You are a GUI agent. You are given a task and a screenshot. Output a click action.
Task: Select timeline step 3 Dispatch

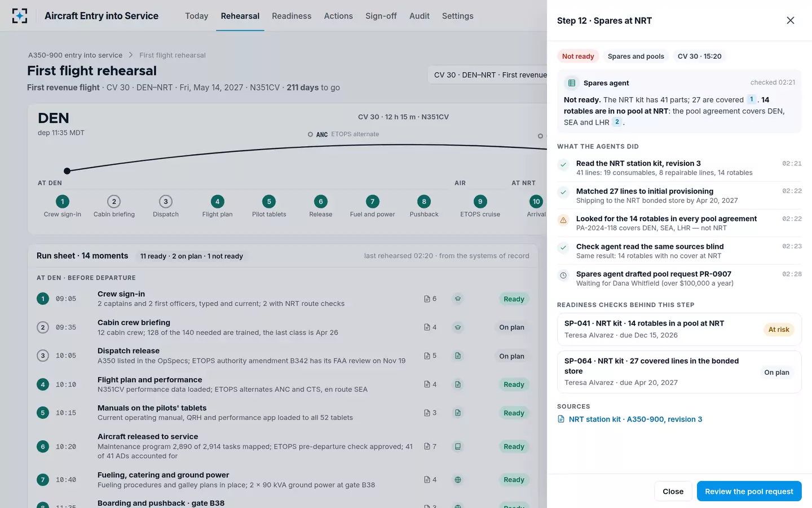[x=166, y=207]
